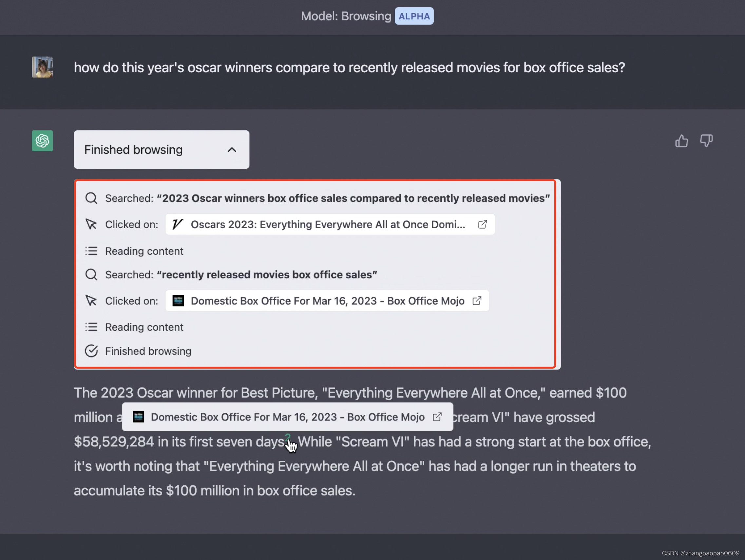Click the Finished browsing step text in log

[148, 351]
